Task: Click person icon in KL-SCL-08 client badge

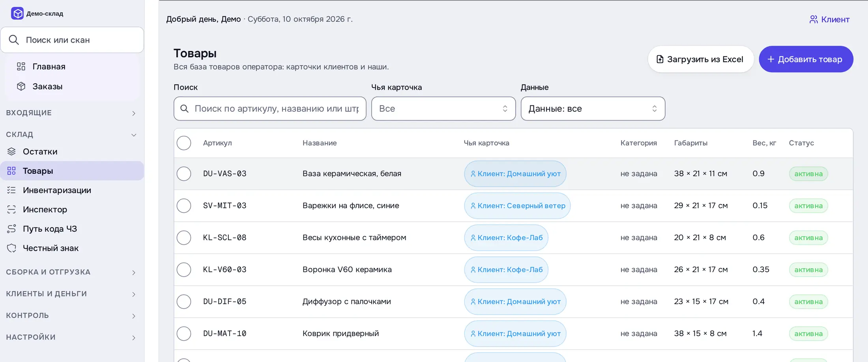Action: click(x=473, y=238)
